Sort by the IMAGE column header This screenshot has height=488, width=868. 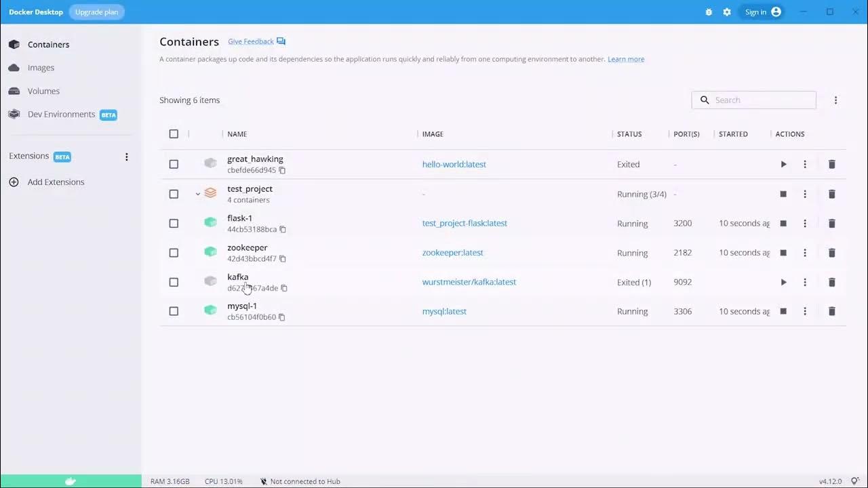[x=433, y=134]
